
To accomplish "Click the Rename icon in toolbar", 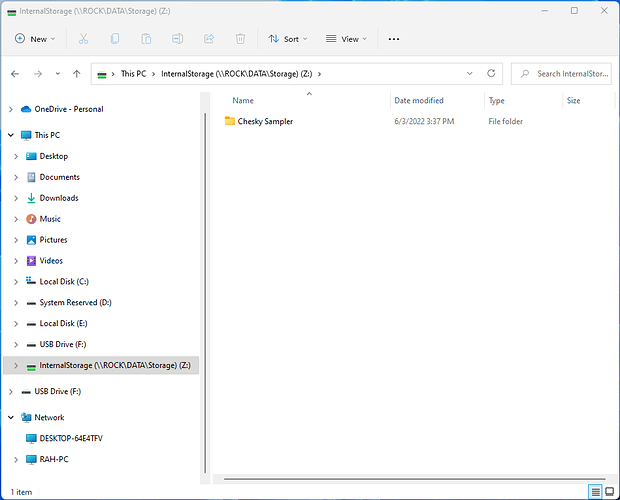I will coord(177,39).
